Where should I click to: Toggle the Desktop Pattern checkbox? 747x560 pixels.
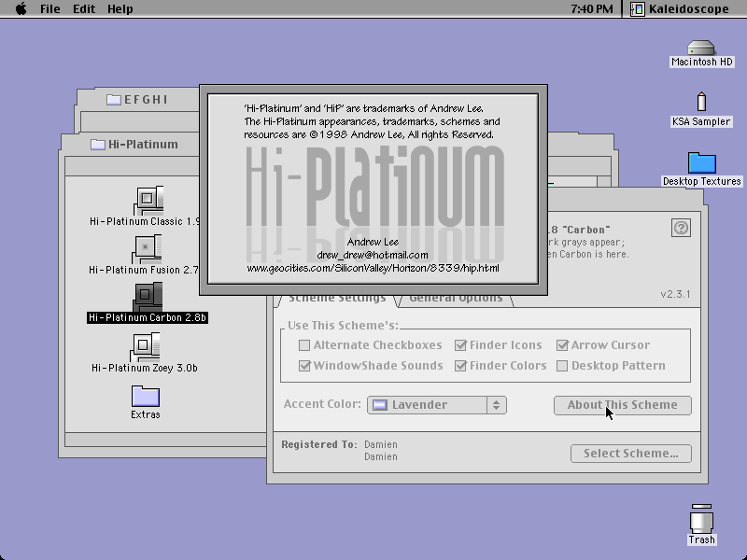pos(562,366)
